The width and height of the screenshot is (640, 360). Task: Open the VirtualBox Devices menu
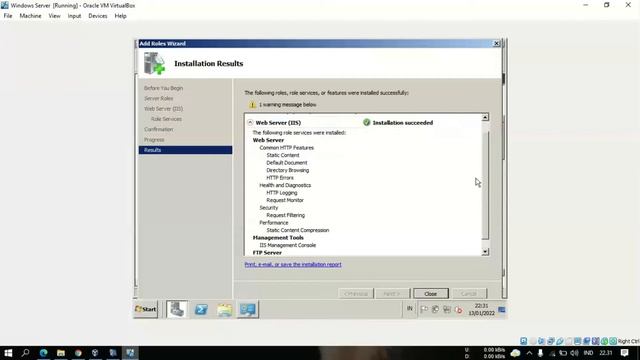click(x=98, y=16)
